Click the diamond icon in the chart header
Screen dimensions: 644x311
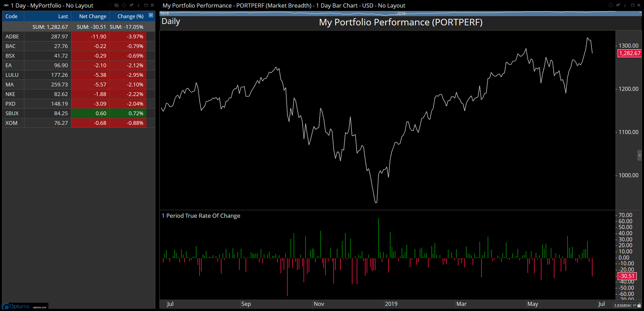610,5
